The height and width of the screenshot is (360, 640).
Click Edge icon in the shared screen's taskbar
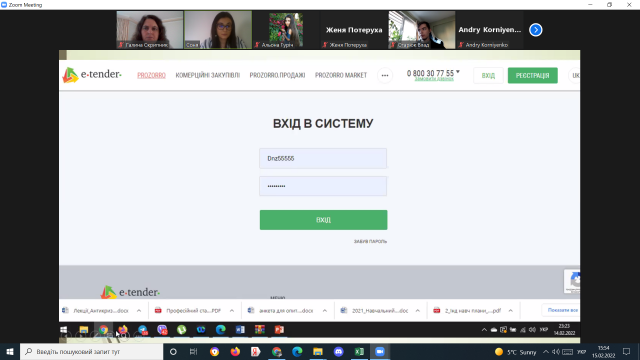coord(220,329)
